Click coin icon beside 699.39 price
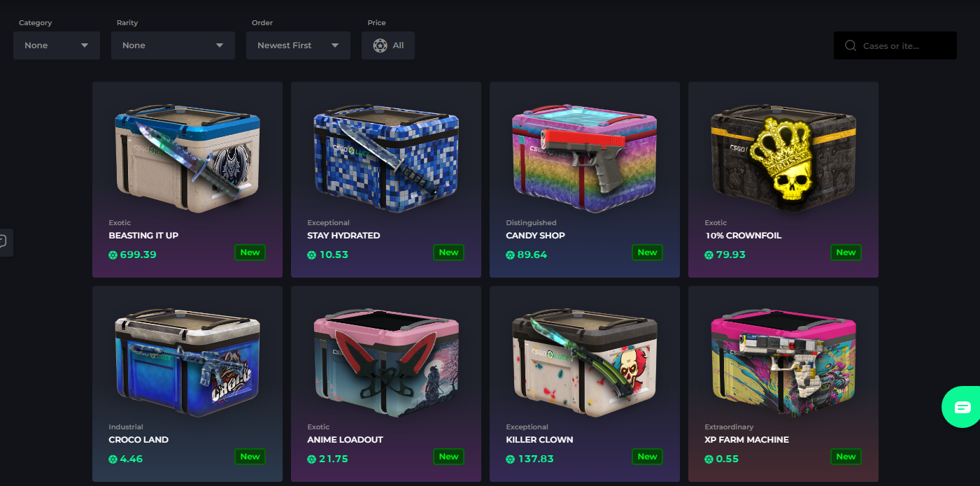This screenshot has width=980, height=486. tap(113, 255)
